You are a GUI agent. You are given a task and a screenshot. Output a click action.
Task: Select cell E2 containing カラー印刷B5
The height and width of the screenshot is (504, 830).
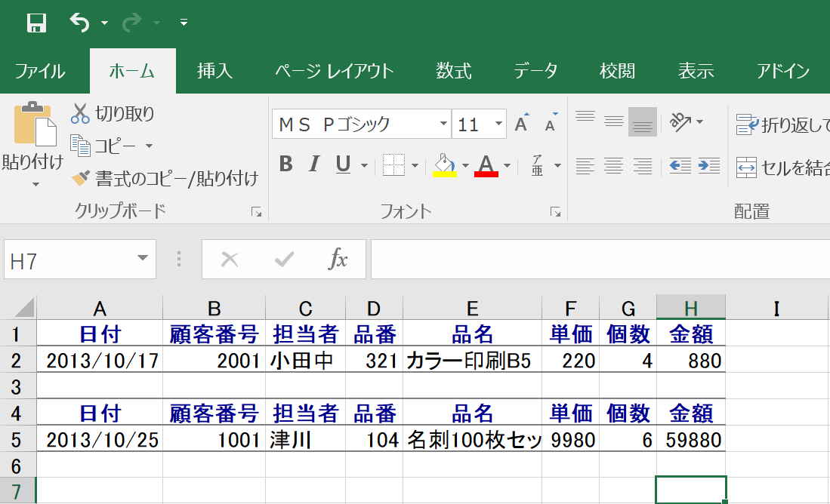click(x=472, y=361)
